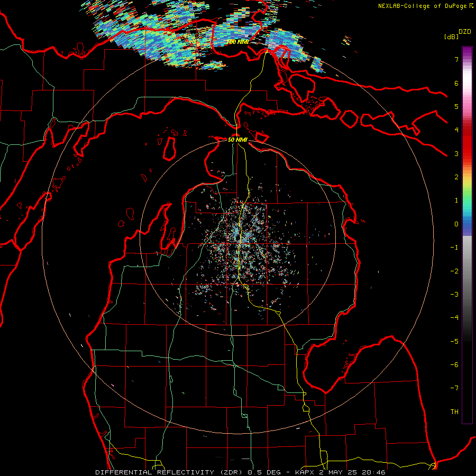Click the -3 value on the color scale

click(454, 295)
